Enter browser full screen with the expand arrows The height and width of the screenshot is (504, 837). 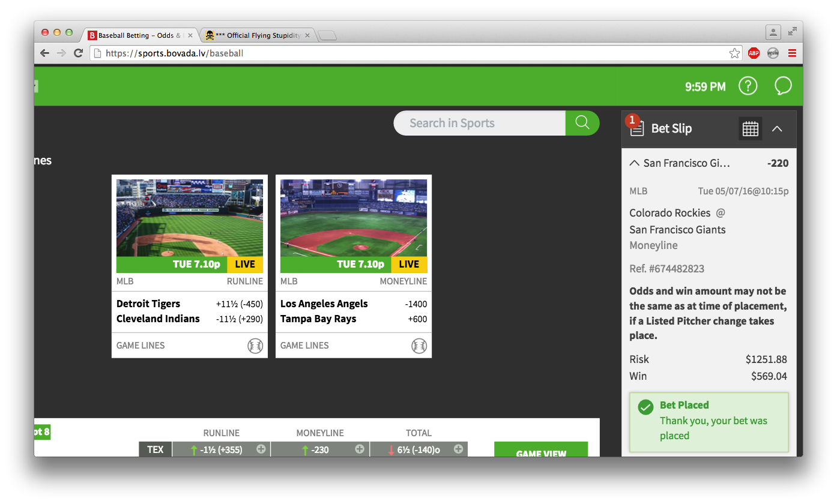(793, 31)
